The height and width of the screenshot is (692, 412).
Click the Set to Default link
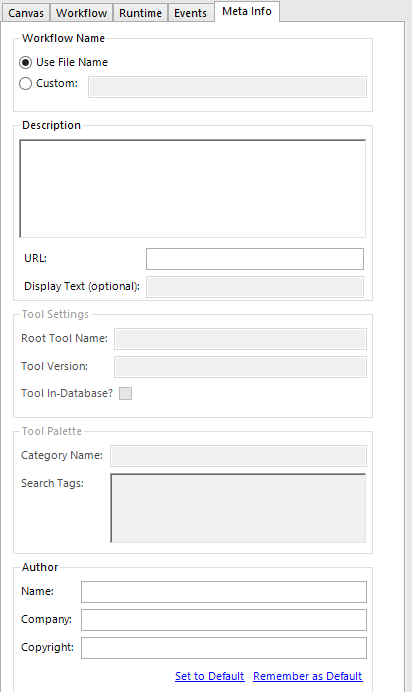(210, 676)
